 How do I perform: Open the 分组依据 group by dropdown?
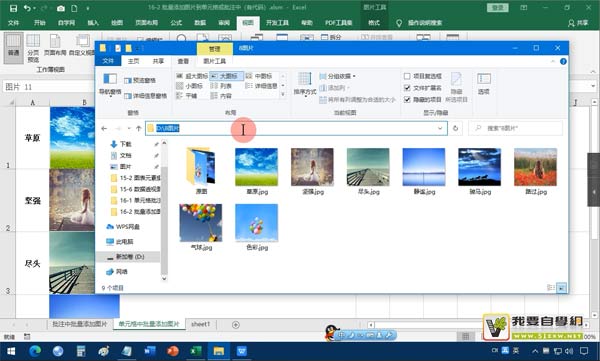[x=338, y=76]
